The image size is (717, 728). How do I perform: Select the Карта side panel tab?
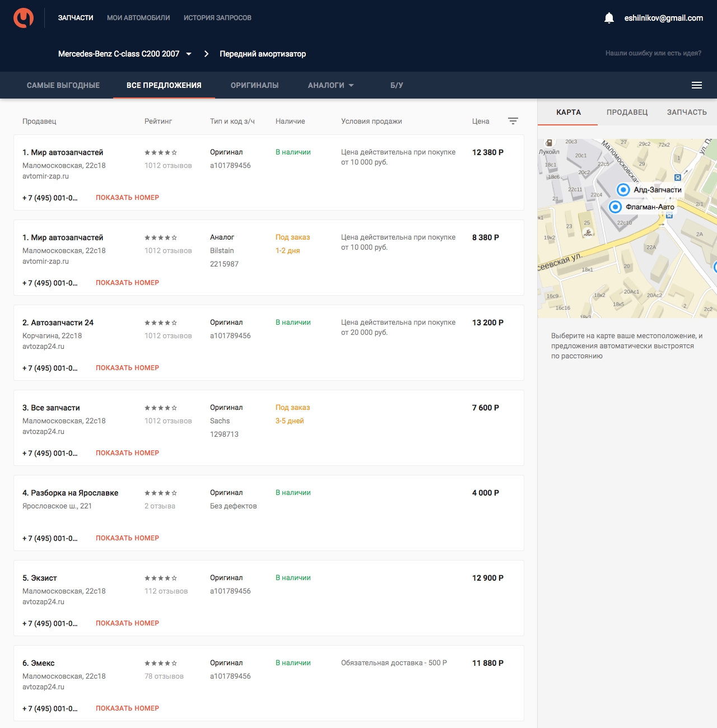pyautogui.click(x=569, y=112)
